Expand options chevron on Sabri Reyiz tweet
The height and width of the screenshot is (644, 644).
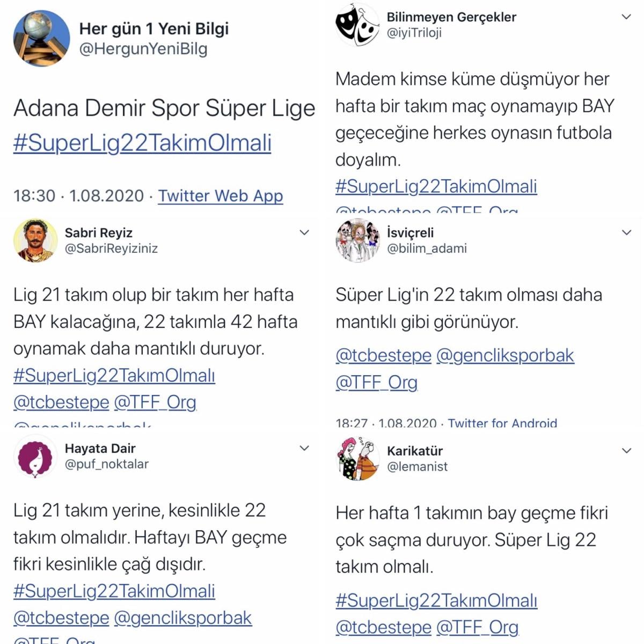(x=304, y=232)
